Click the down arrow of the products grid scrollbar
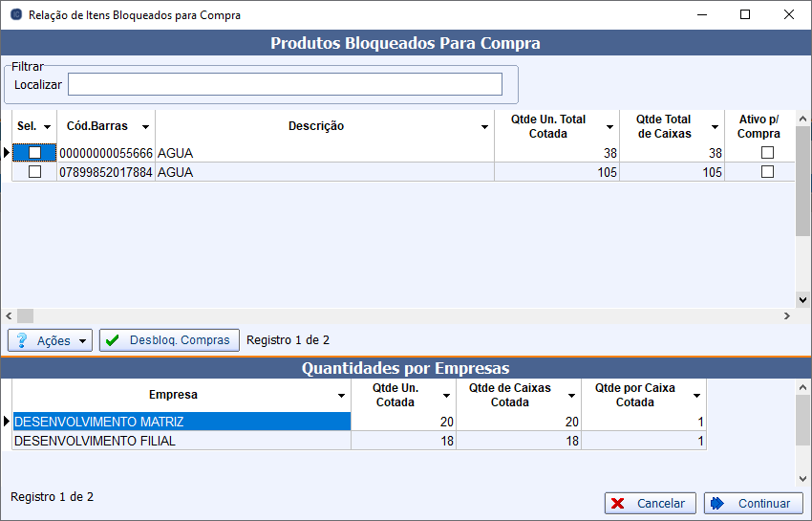 coord(803,299)
